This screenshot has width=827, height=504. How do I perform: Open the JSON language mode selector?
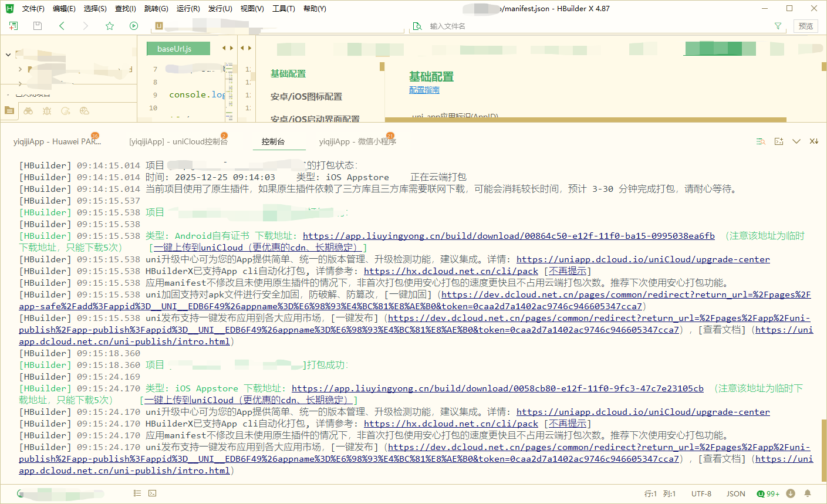click(x=735, y=493)
